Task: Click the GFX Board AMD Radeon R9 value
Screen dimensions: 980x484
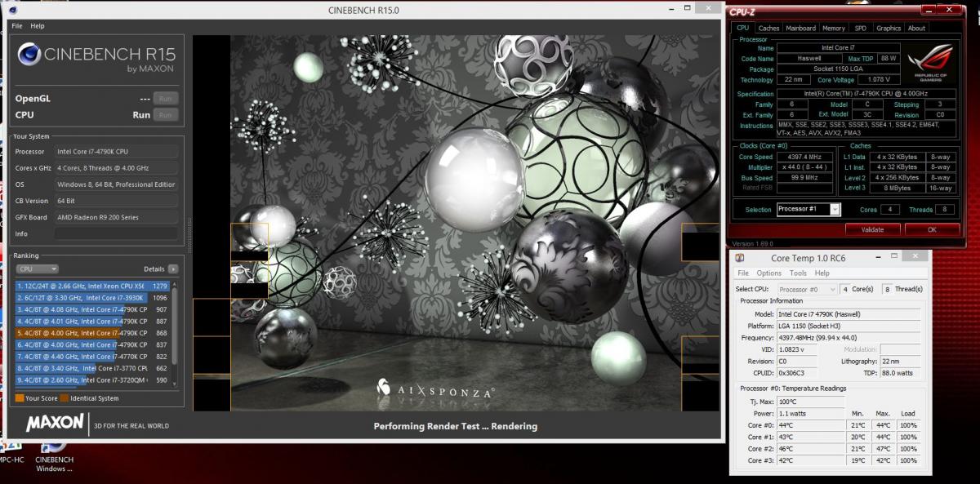Action: (116, 217)
